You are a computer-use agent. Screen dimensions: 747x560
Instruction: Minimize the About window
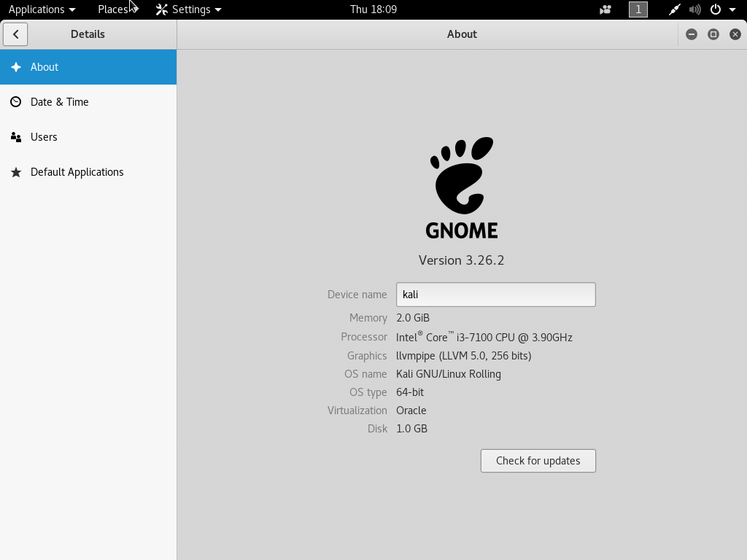[692, 34]
